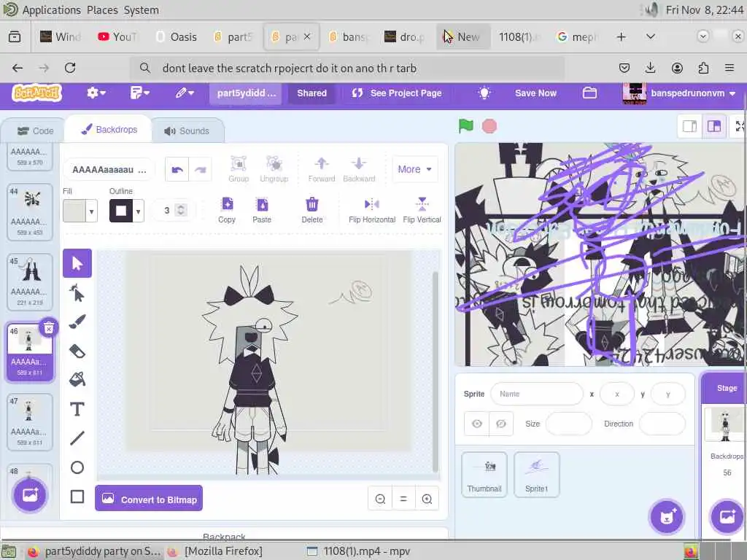
Task: Select the Fill bucket tool
Action: (x=77, y=379)
